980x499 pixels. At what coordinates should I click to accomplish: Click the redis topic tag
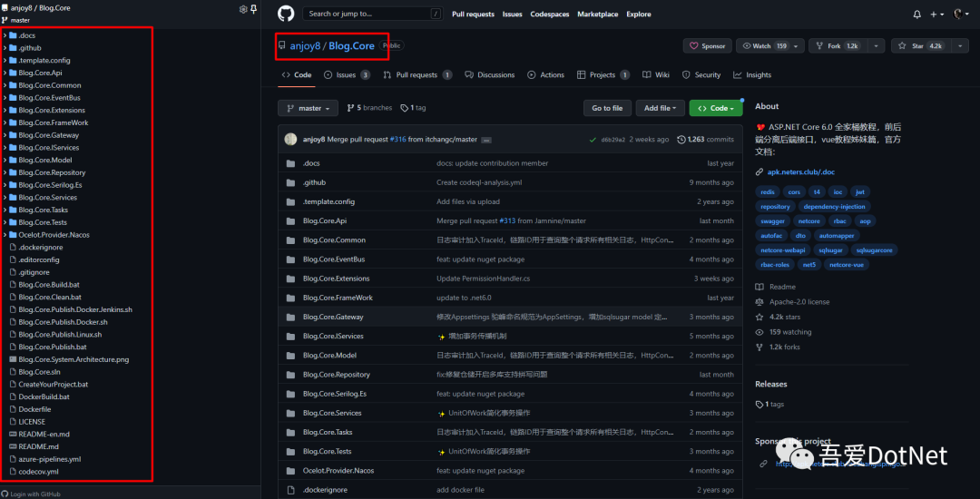[x=767, y=191]
